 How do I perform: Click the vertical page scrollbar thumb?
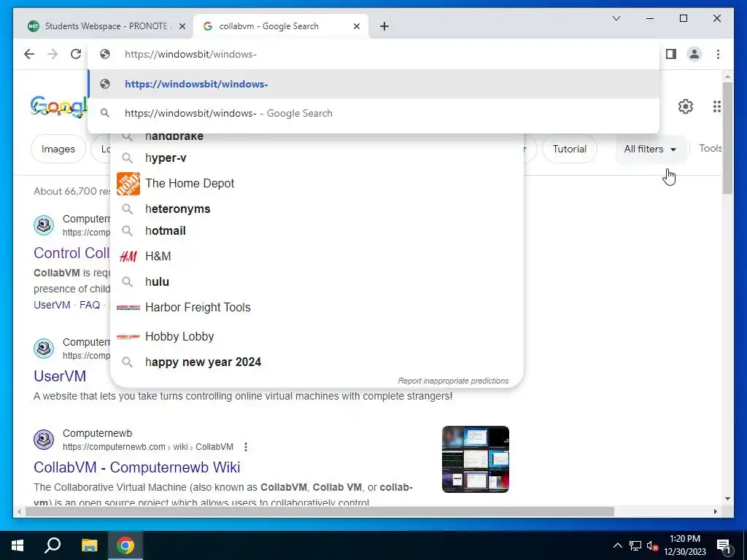click(x=727, y=138)
